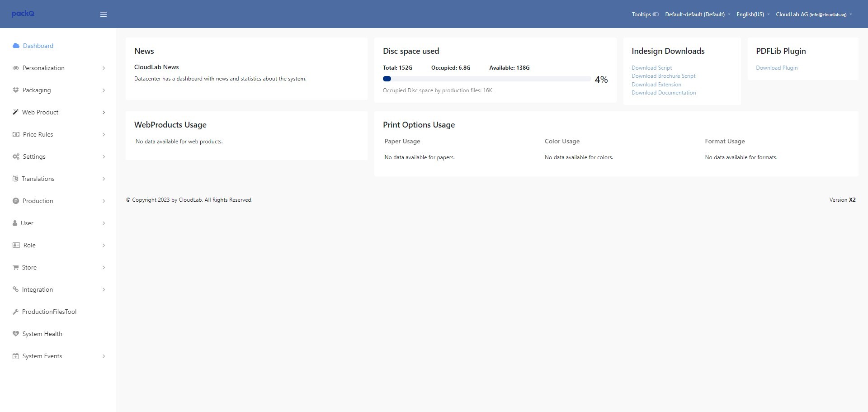
Task: Open Default-default (Default) dropdown
Action: (x=698, y=14)
